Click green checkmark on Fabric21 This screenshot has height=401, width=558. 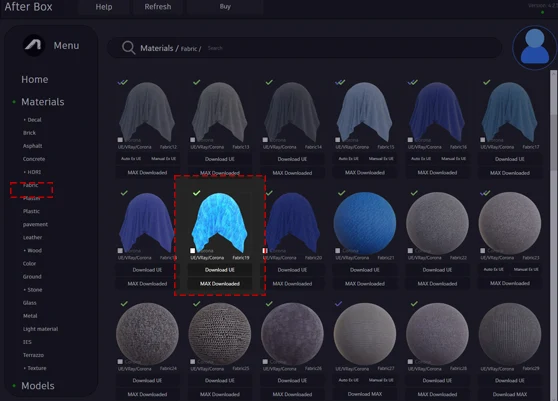[342, 193]
